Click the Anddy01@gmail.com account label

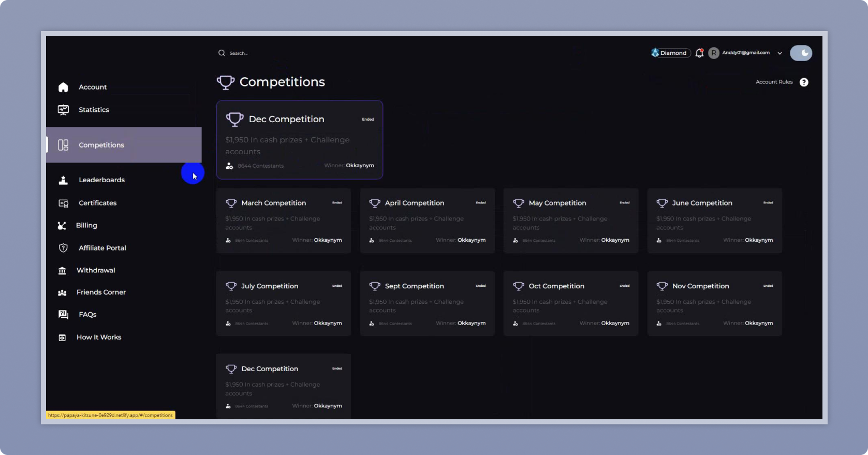[746, 53]
